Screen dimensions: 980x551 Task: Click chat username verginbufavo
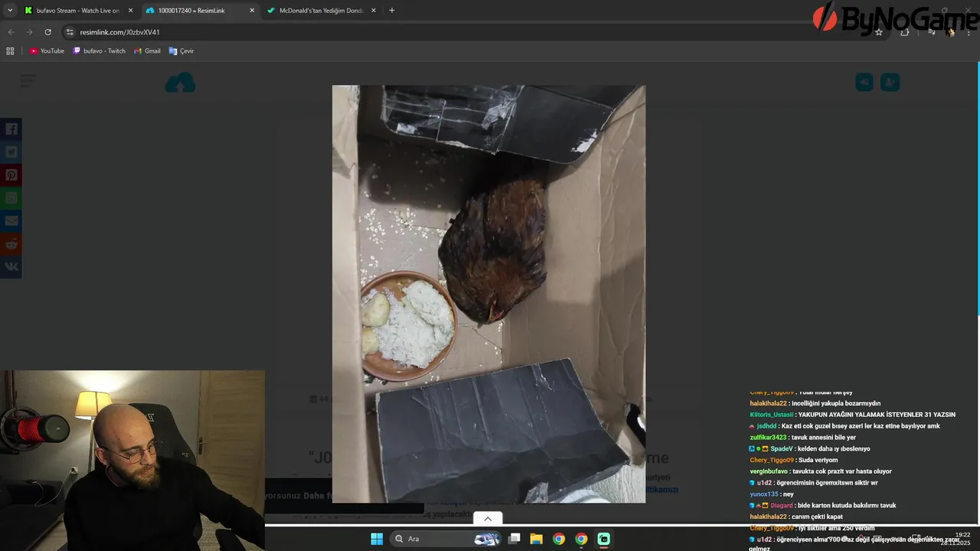pyautogui.click(x=769, y=471)
